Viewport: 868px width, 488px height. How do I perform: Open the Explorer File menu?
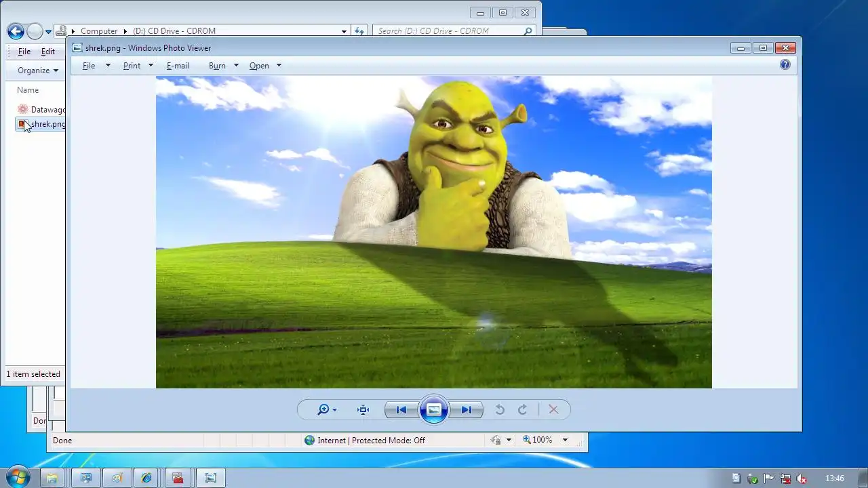coord(24,52)
